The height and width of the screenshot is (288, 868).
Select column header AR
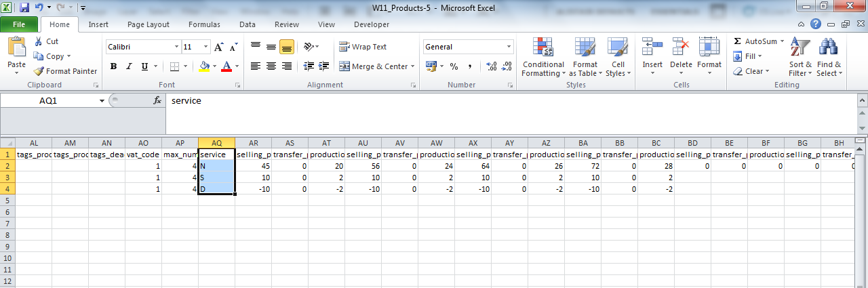pos(254,143)
